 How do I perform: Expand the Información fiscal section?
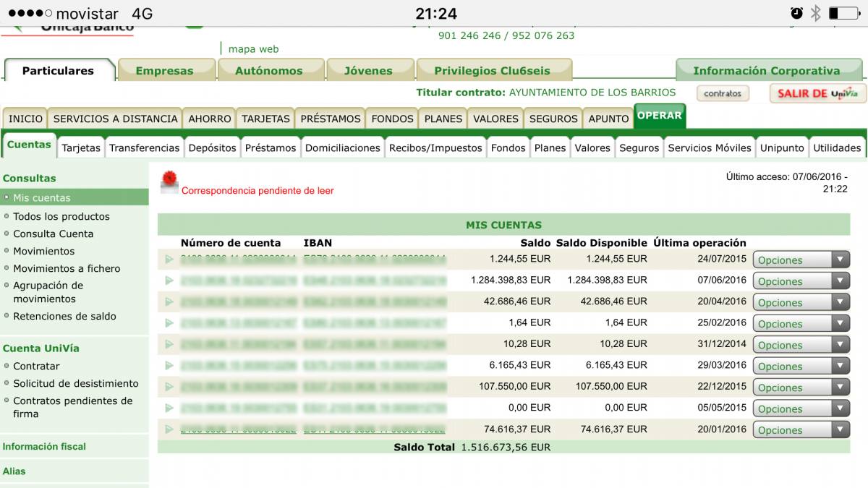(x=44, y=447)
